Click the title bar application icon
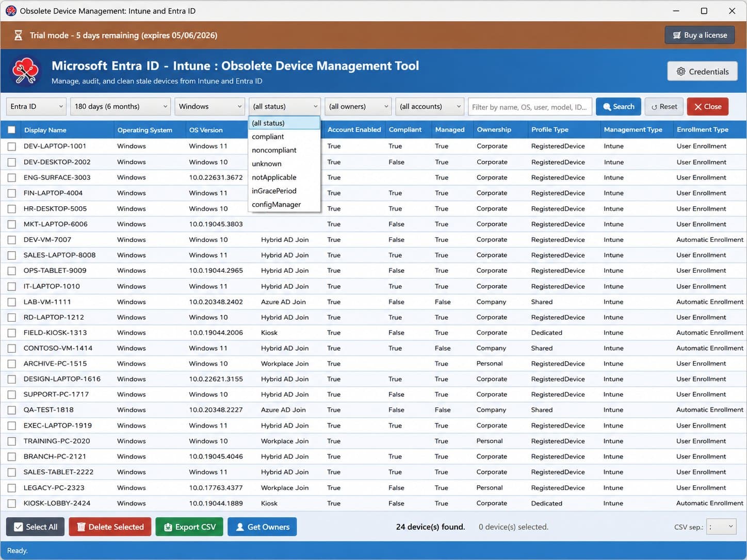Screen dimensions: 747x560 (x=11, y=11)
